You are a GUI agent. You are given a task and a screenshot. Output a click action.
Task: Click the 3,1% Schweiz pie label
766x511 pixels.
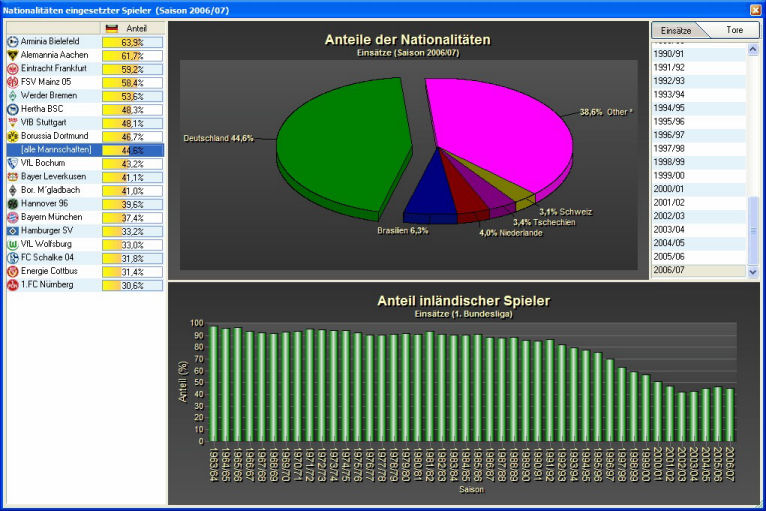click(566, 212)
